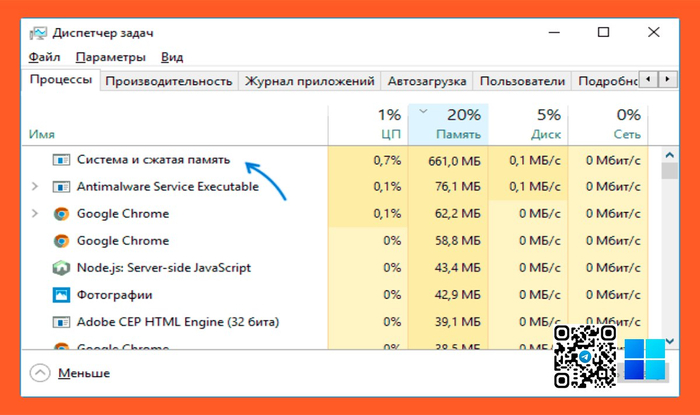Open the Файл menu
The image size is (700, 415).
[45, 57]
